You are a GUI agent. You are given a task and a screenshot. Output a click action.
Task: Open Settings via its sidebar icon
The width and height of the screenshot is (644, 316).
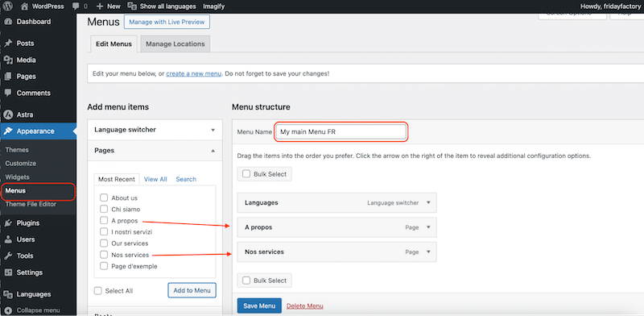(x=8, y=272)
